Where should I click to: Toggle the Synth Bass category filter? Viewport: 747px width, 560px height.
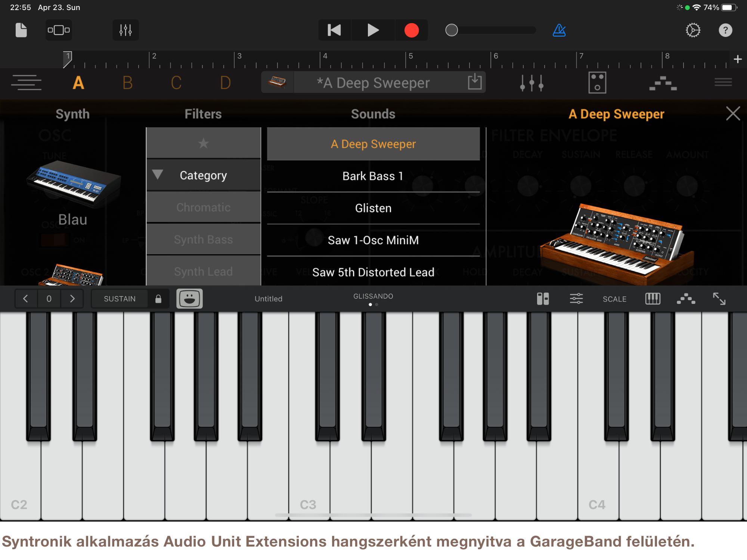204,239
